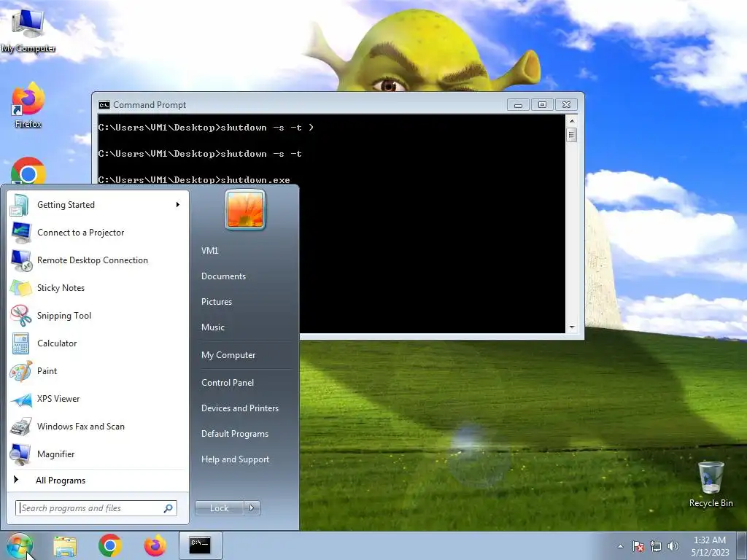747x560 pixels.
Task: Launch Magnifier
Action: pyautogui.click(x=98, y=454)
